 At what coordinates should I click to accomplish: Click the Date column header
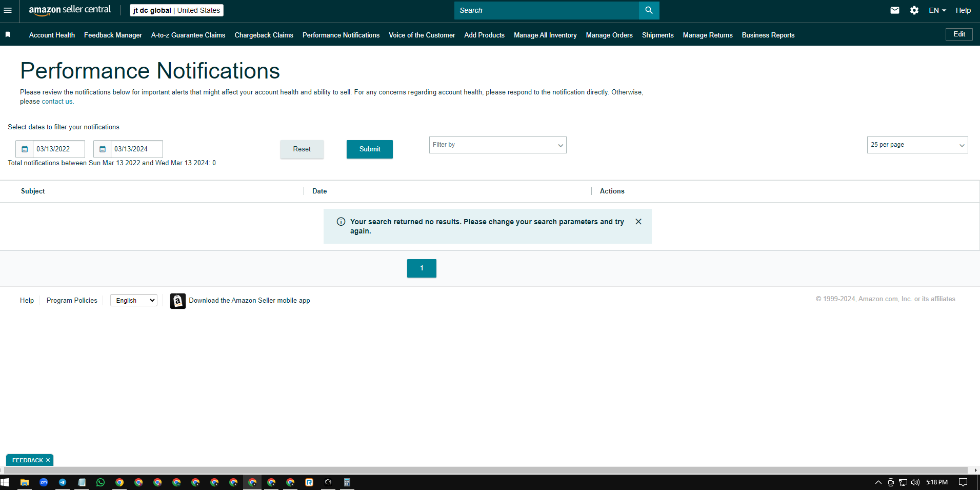pyautogui.click(x=319, y=191)
